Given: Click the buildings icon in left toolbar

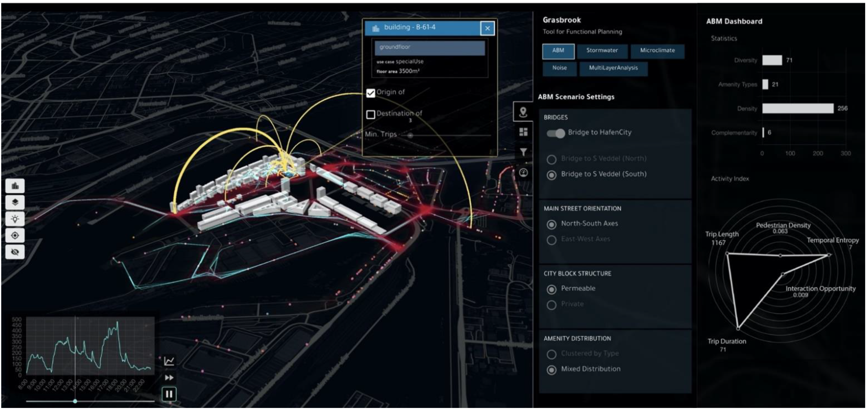Looking at the screenshot, I should tap(15, 186).
